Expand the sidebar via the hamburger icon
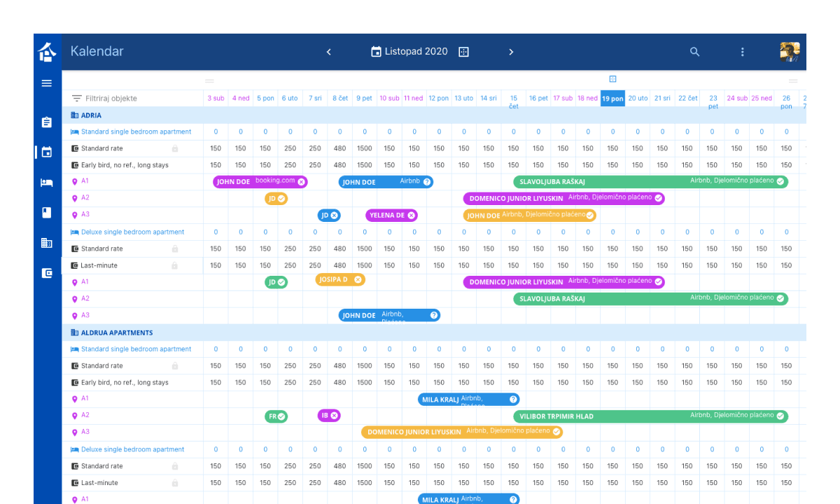The image size is (840, 504). (x=47, y=83)
